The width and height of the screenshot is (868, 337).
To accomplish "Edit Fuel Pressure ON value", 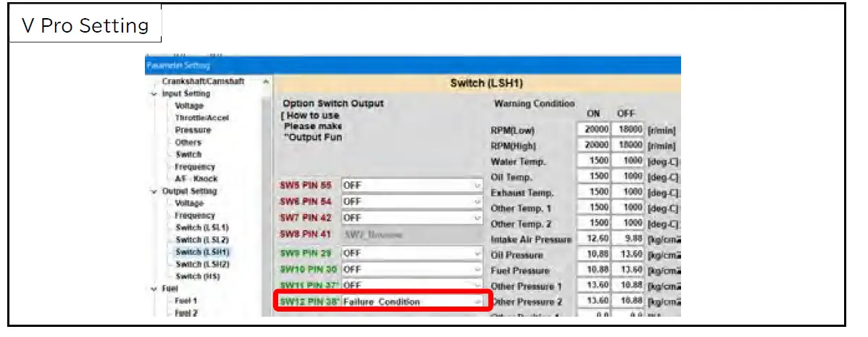I will [593, 270].
